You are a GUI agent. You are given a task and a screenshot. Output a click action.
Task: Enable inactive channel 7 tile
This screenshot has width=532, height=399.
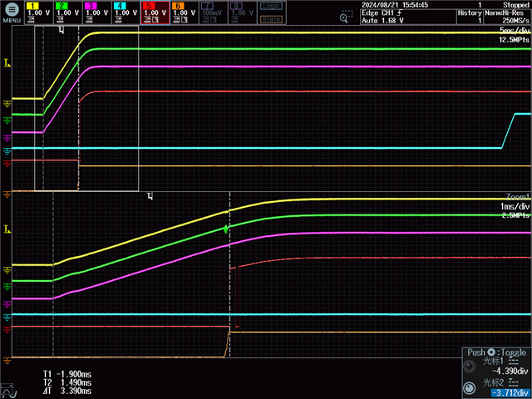214,12
